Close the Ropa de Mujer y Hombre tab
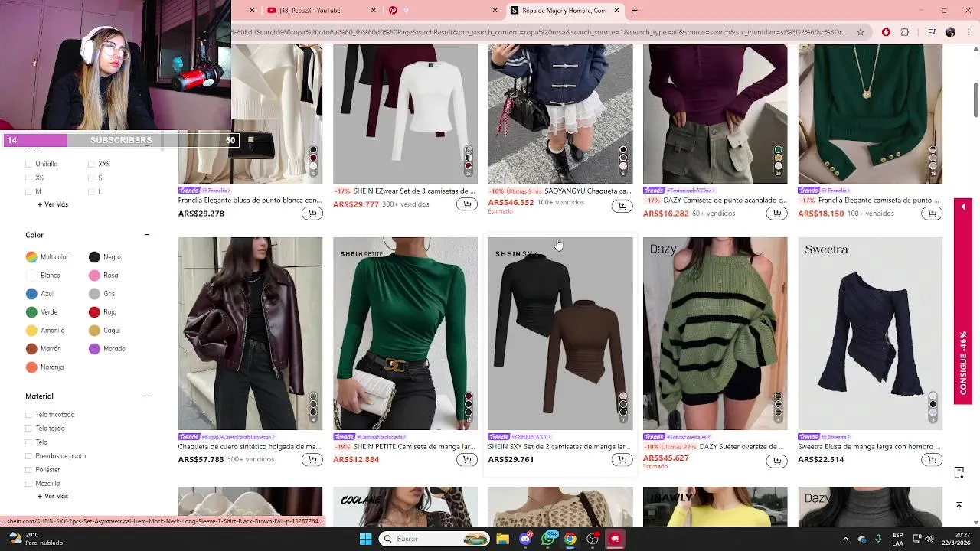The image size is (980, 551). 616,10
